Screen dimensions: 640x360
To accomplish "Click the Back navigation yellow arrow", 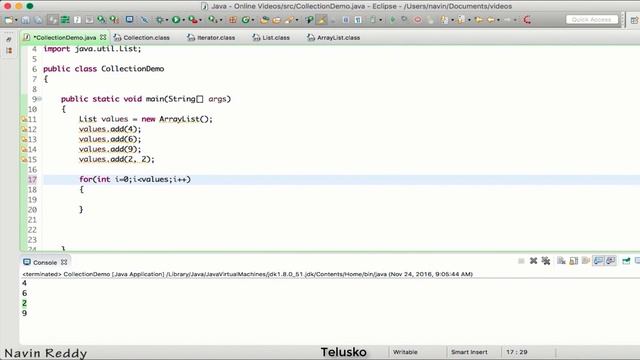I will click(491, 20).
